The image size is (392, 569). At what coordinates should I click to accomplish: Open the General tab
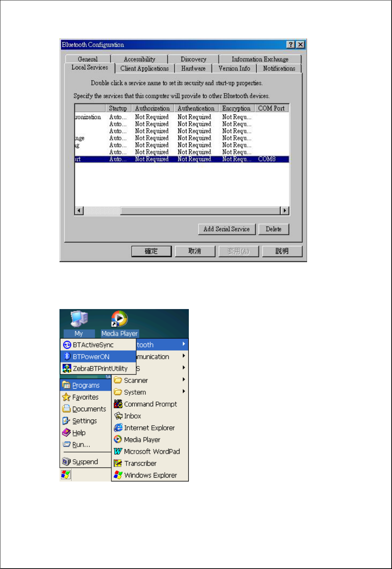click(x=88, y=59)
